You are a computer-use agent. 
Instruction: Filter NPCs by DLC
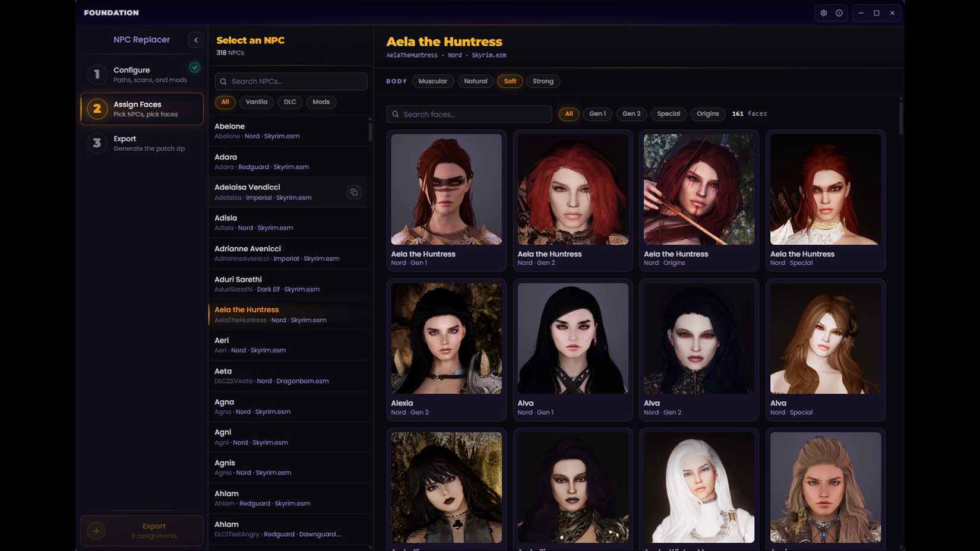(x=290, y=102)
